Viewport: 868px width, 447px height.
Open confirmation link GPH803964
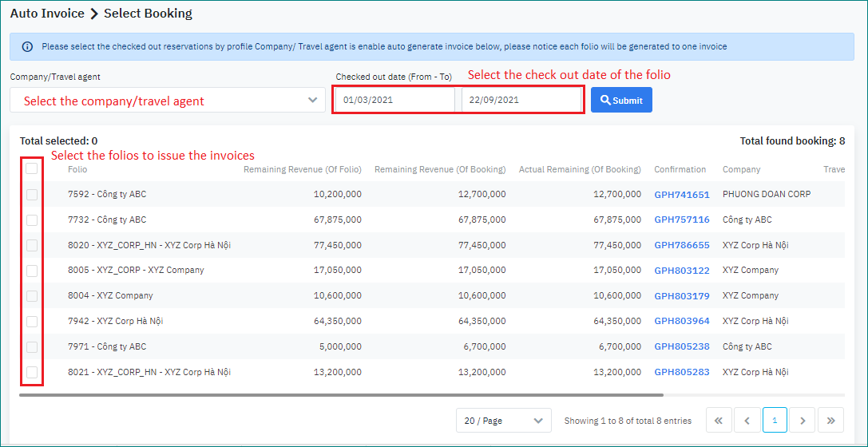(681, 322)
